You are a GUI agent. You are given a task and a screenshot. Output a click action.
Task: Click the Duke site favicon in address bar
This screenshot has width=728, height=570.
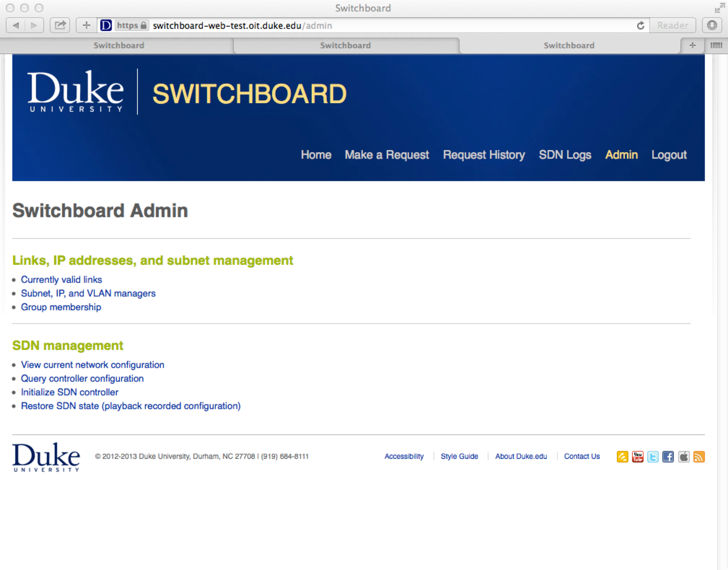(x=106, y=25)
